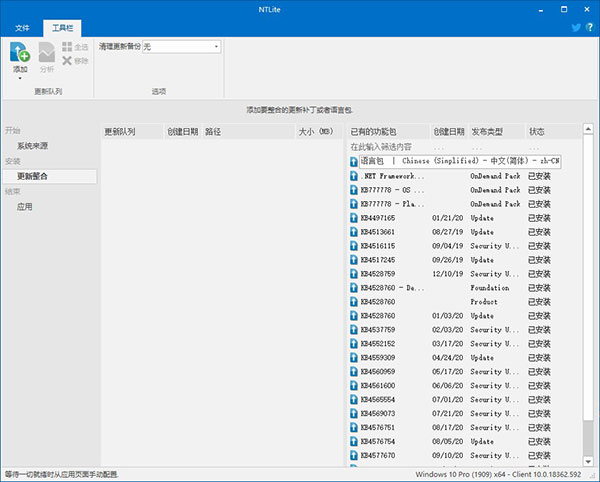Open the Twitter bird icon
This screenshot has height=482, width=600.
[576, 28]
